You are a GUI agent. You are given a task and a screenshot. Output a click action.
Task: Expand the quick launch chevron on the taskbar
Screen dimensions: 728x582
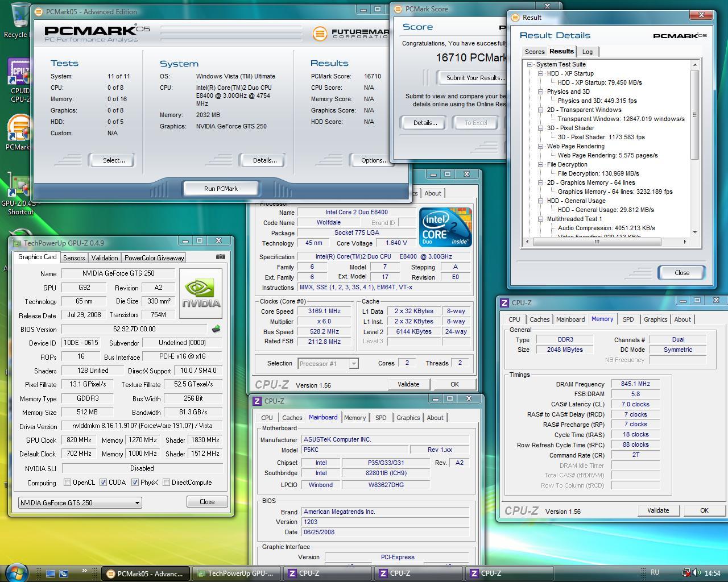85,570
